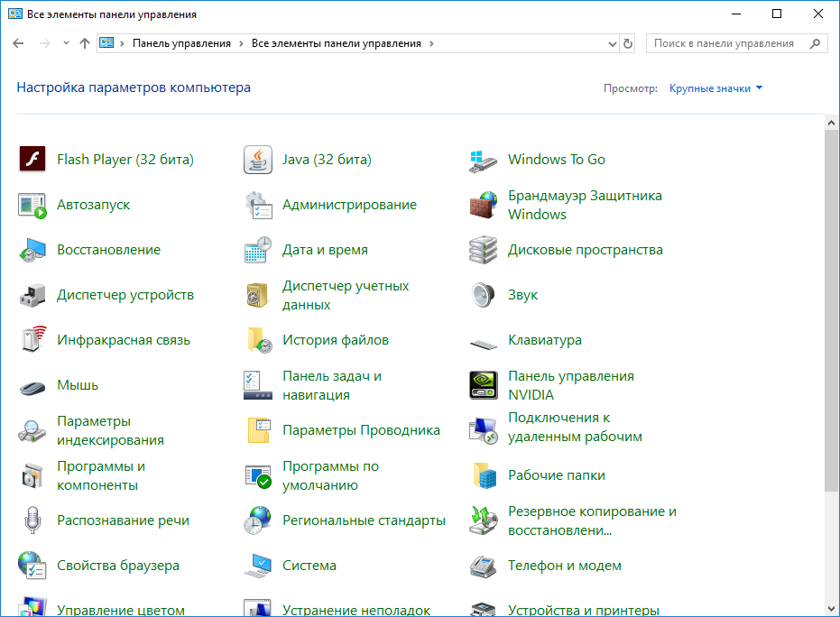This screenshot has height=617, width=840.
Task: Click the Клавиатура keyboard icon
Action: pos(484,345)
